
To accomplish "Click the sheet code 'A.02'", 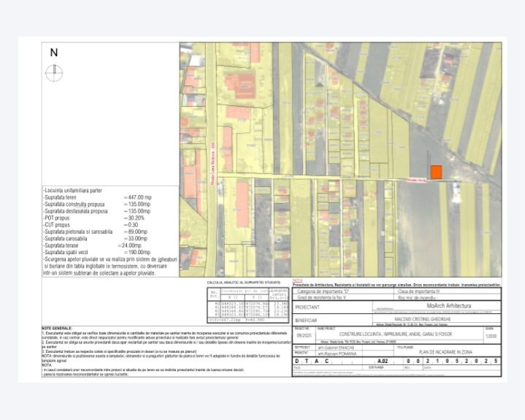I will point(383,362).
